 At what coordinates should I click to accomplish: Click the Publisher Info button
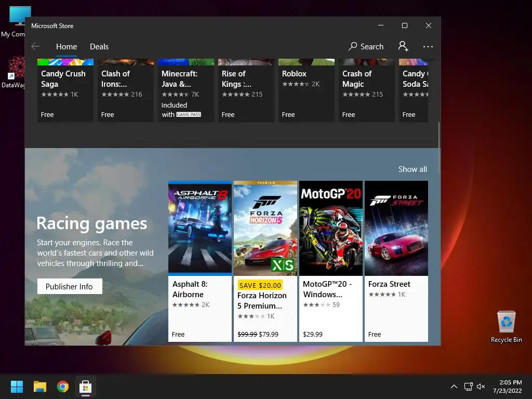tap(70, 286)
